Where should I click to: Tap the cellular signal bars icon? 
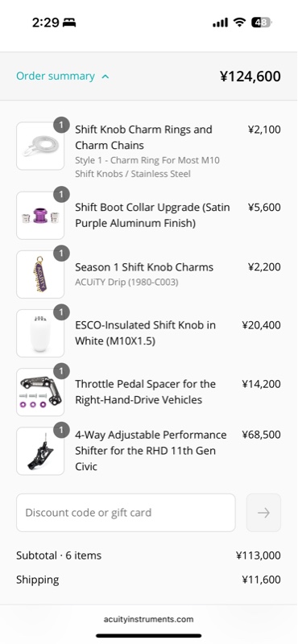click(221, 23)
